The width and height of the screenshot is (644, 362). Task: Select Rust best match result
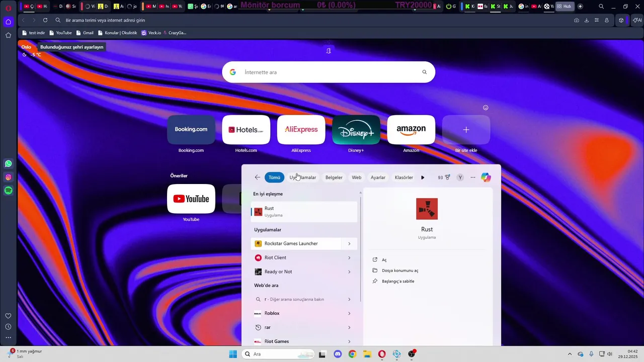click(x=304, y=212)
